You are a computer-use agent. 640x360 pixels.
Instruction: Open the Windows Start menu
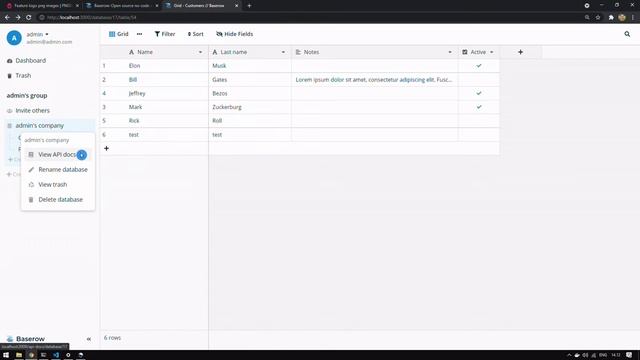pyautogui.click(x=6, y=355)
